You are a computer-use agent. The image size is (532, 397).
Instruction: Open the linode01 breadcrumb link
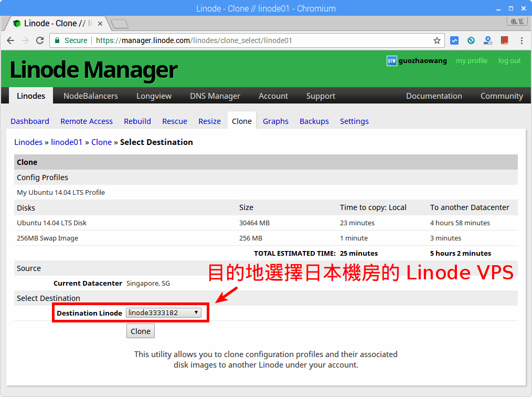(66, 142)
